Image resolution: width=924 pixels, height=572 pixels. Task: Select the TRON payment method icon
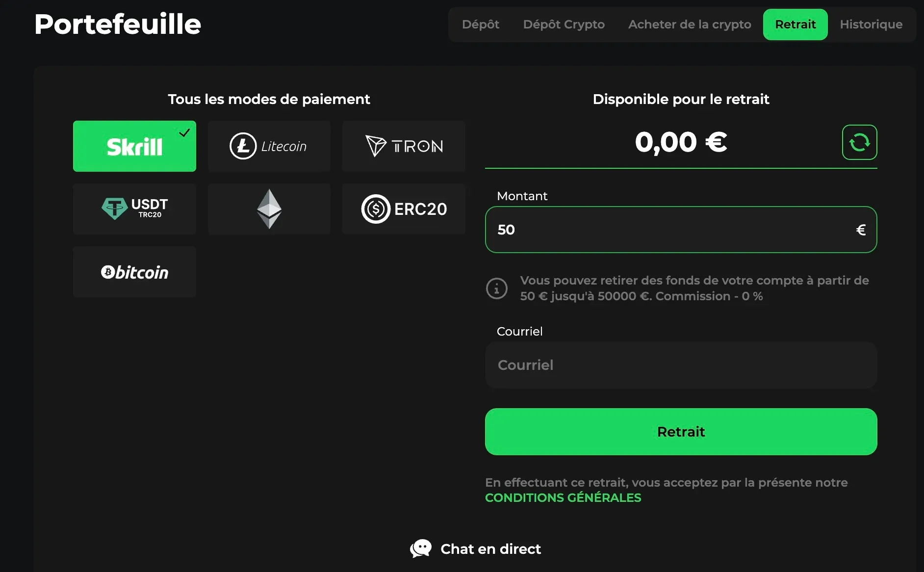point(403,146)
